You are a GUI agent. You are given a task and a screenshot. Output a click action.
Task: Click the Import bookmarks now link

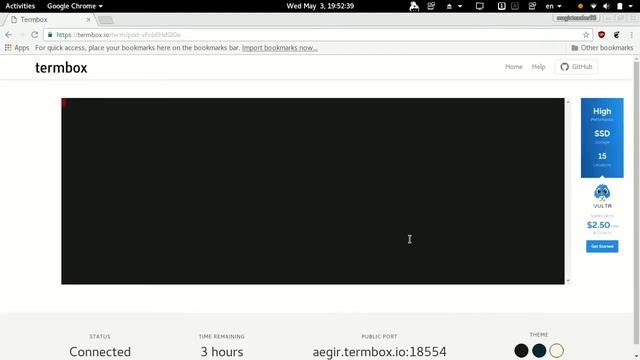280,48
